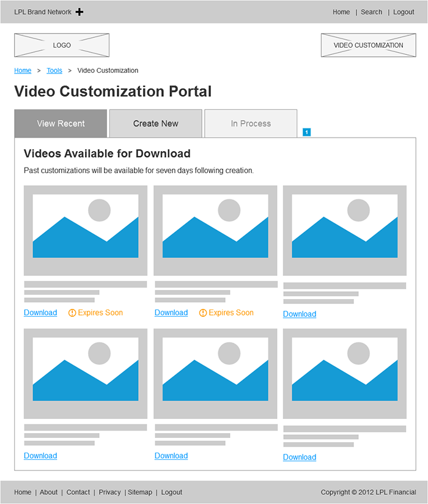Download the first video in top row
The height and width of the screenshot is (504, 428).
pos(40,313)
